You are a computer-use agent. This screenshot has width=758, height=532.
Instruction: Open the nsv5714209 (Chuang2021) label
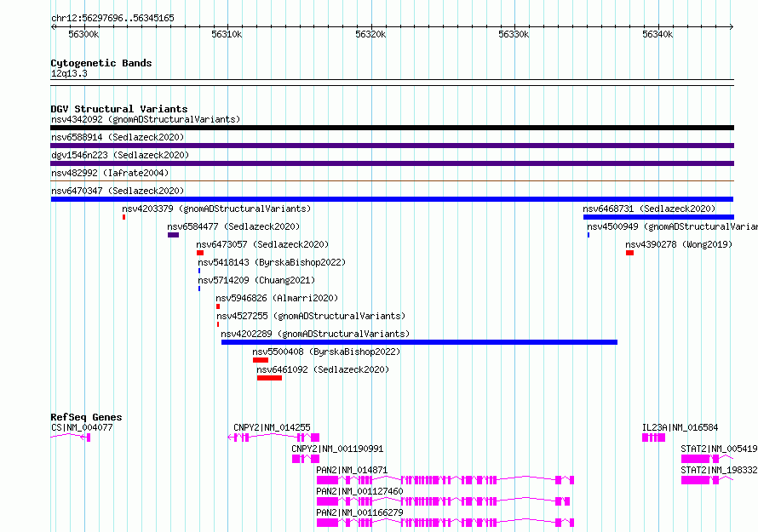click(256, 280)
